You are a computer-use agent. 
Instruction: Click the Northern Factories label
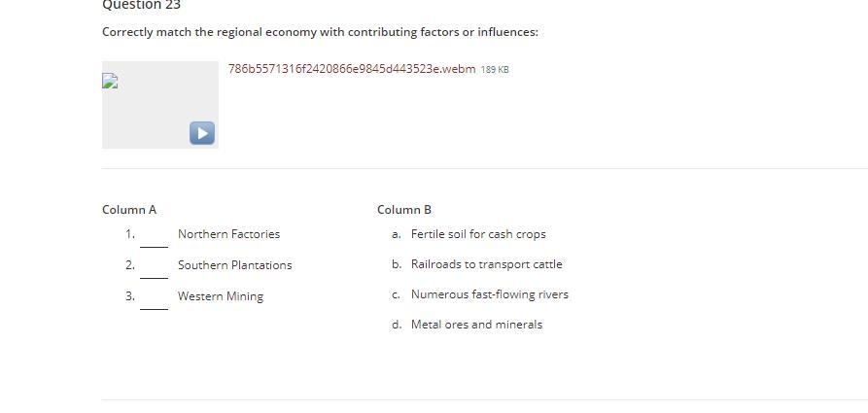pos(228,234)
